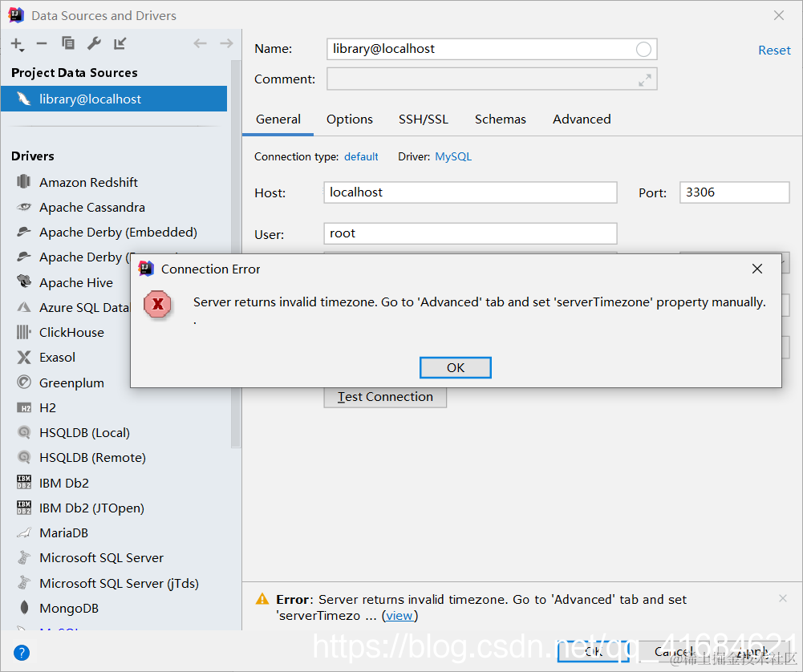Select the ClickHouse driver
The height and width of the screenshot is (672, 803).
click(x=71, y=333)
